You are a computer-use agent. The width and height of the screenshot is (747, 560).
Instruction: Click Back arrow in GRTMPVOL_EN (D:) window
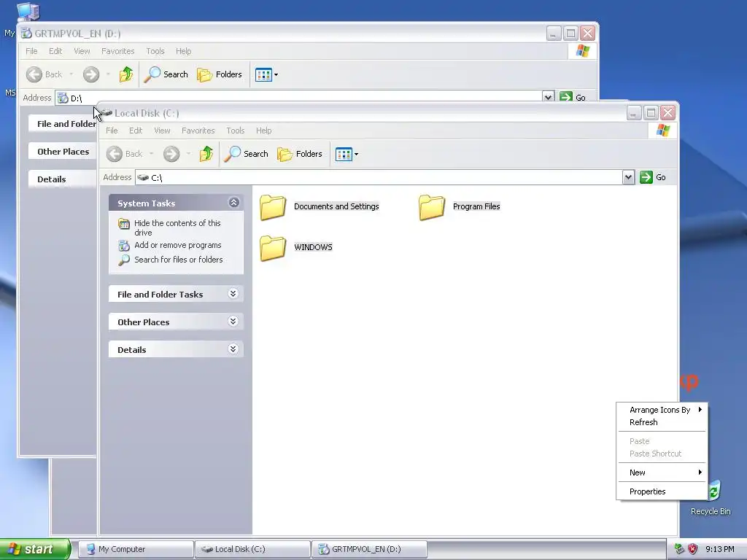coord(34,74)
